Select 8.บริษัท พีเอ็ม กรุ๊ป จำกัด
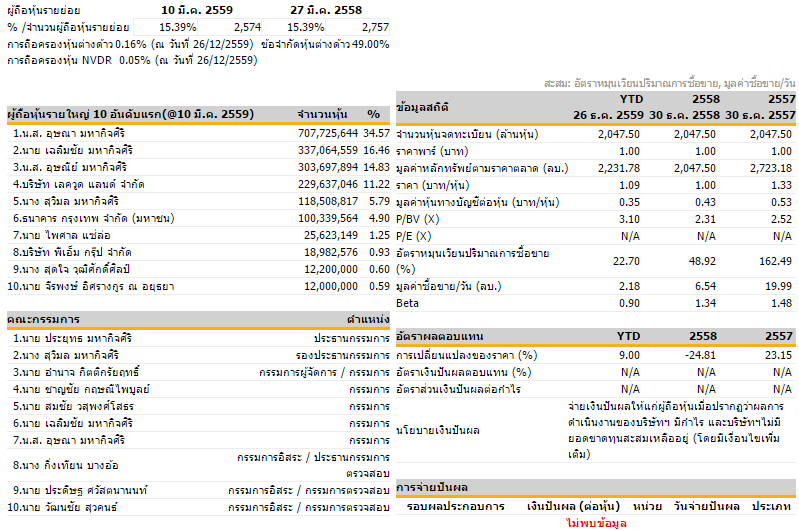This screenshot has width=799, height=530. [x=72, y=252]
